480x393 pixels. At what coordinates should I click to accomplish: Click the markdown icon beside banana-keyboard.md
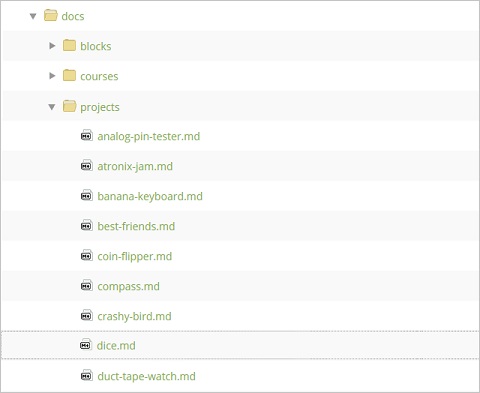click(87, 196)
